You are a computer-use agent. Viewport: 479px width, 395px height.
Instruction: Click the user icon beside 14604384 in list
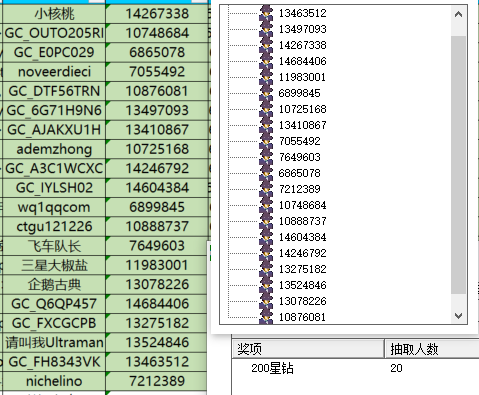(266, 237)
